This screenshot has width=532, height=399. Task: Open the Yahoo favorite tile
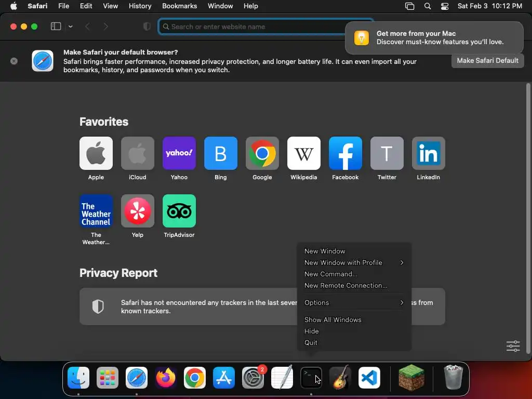coord(179,153)
